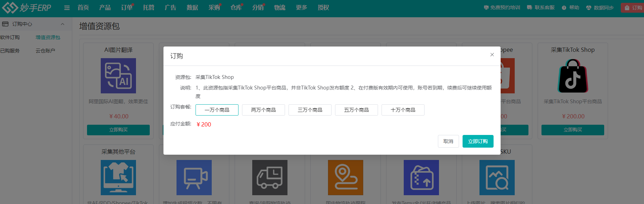
Task: Open 增值资源包 in the sidebar
Action: [x=48, y=37]
